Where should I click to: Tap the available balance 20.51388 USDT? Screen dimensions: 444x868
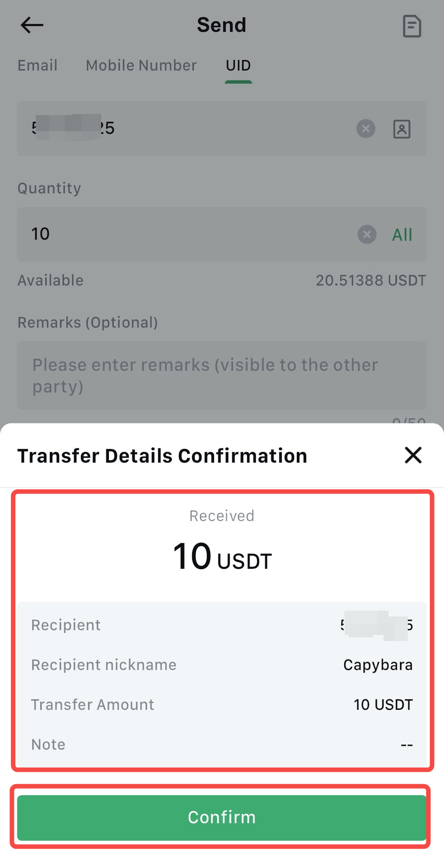[370, 280]
